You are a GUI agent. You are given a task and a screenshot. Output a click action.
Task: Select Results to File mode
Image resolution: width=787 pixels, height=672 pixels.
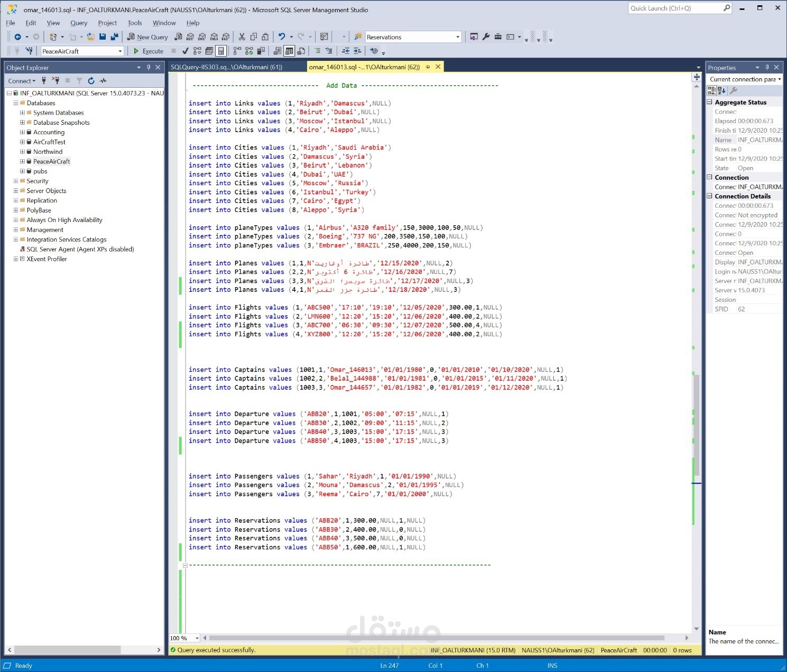coord(301,51)
